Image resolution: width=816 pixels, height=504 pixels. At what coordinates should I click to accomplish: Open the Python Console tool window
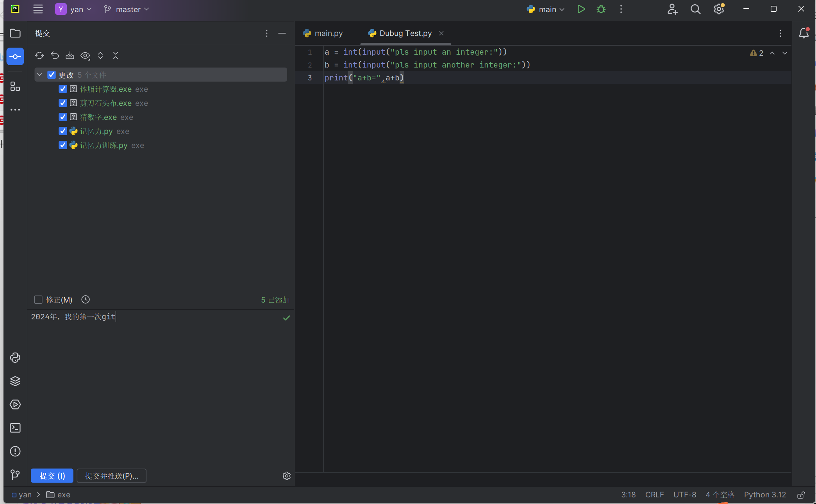(15, 358)
